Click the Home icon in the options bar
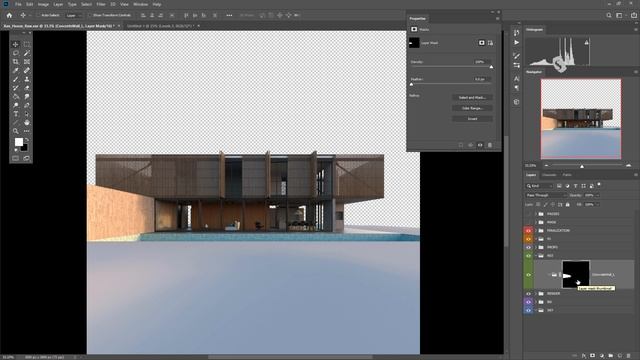Viewport: 640px width, 360px height. click(9, 15)
